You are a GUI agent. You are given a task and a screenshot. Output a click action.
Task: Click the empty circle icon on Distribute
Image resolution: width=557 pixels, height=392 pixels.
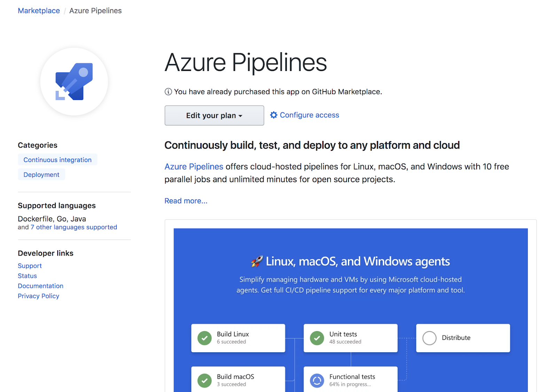pyautogui.click(x=430, y=338)
